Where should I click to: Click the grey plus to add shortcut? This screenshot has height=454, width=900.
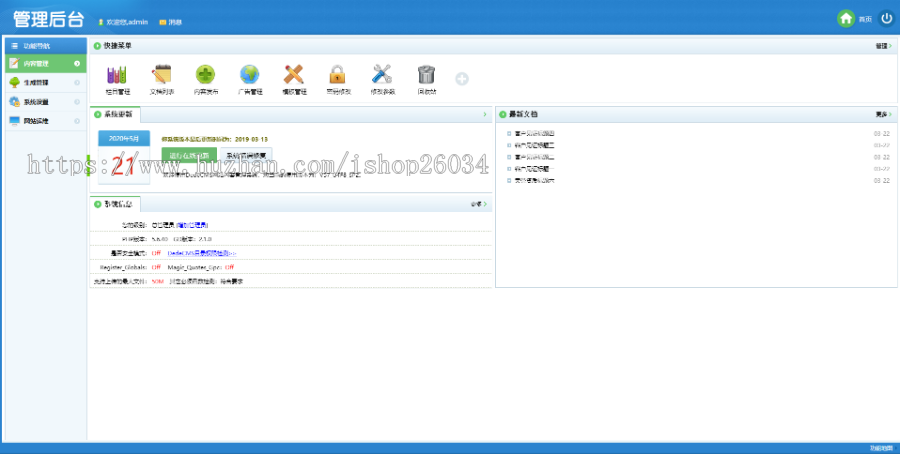pyautogui.click(x=462, y=78)
